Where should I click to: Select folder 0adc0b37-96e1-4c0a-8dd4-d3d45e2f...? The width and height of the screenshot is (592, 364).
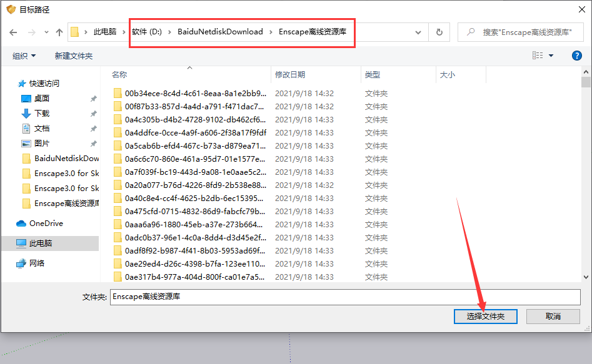click(196, 238)
